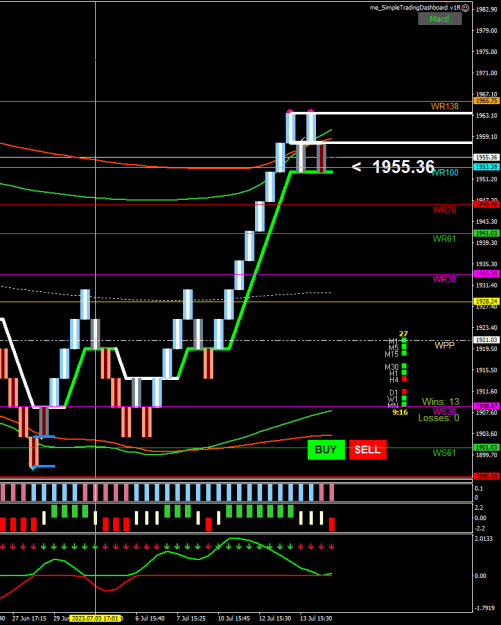The width and height of the screenshot is (501, 625).
Task: Select the D1 red signal square
Action: [x=404, y=392]
